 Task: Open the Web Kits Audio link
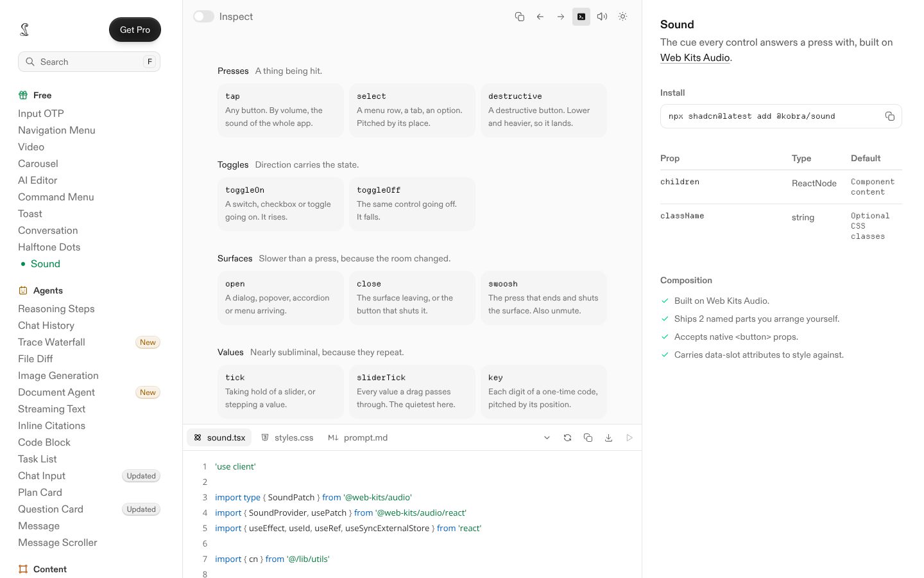(x=695, y=58)
